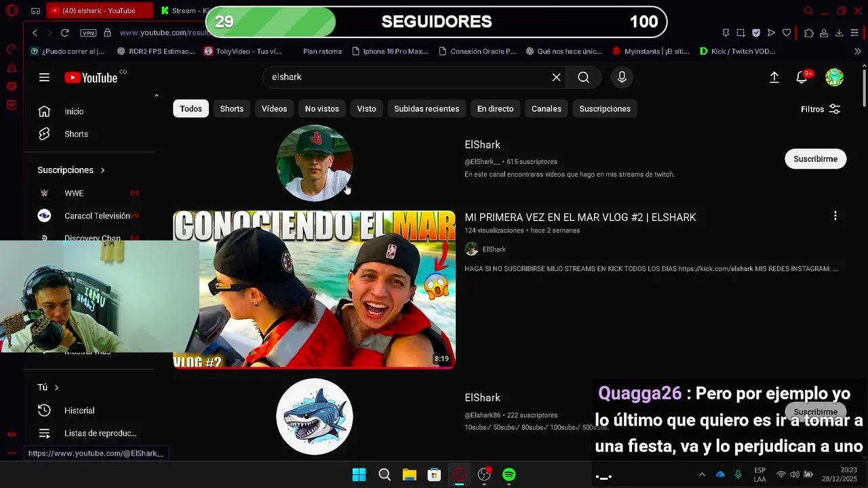Open Spotify from the taskbar

pyautogui.click(x=509, y=474)
